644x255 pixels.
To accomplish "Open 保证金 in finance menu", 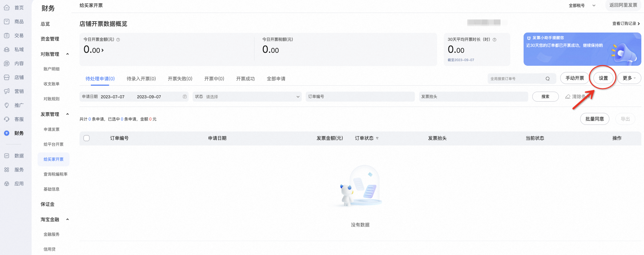I will point(48,204).
